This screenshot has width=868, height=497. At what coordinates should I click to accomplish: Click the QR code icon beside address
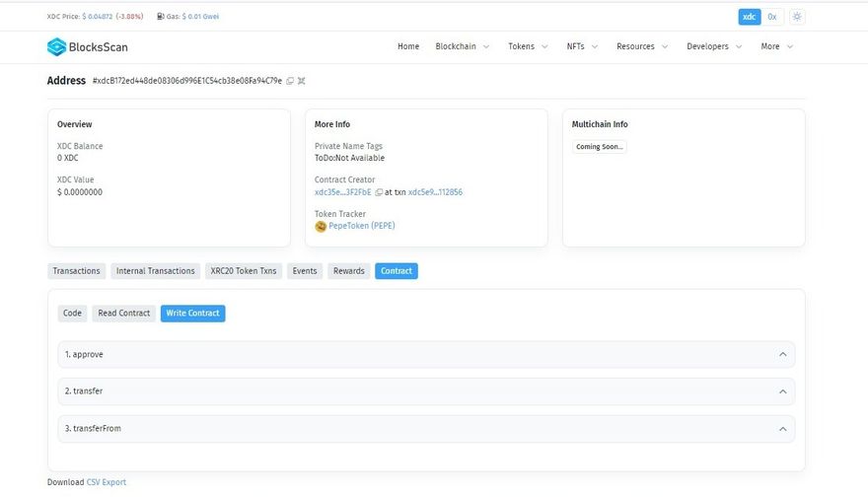click(x=302, y=81)
